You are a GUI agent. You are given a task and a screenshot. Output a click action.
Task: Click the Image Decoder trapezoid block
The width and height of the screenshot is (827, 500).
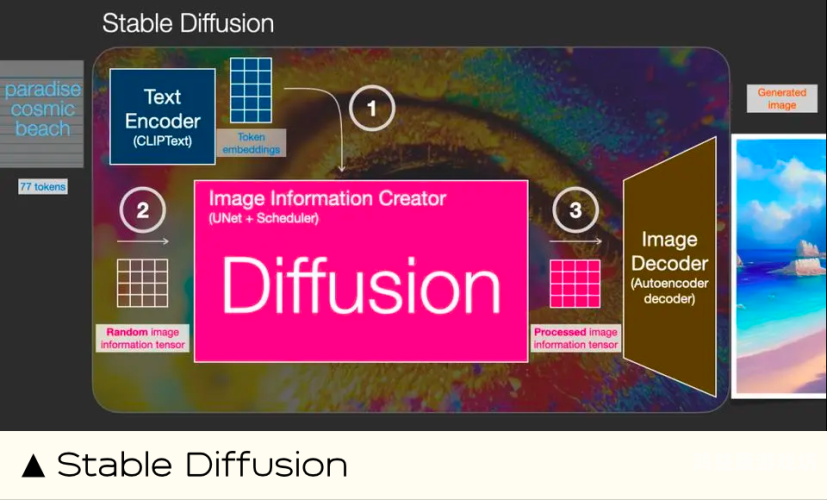point(669,266)
